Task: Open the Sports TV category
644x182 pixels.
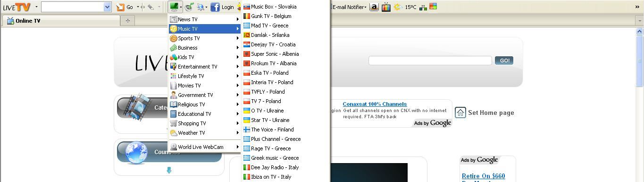Action: pyautogui.click(x=205, y=38)
